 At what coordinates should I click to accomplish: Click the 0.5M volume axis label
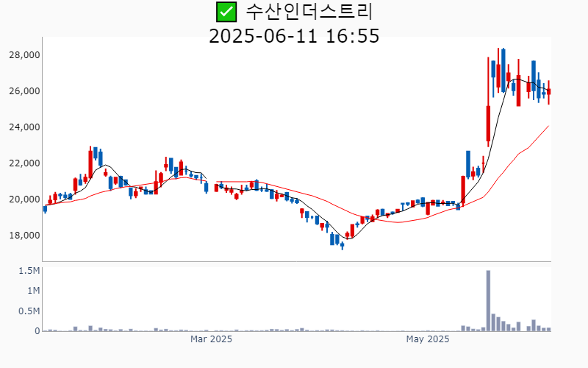pos(29,311)
